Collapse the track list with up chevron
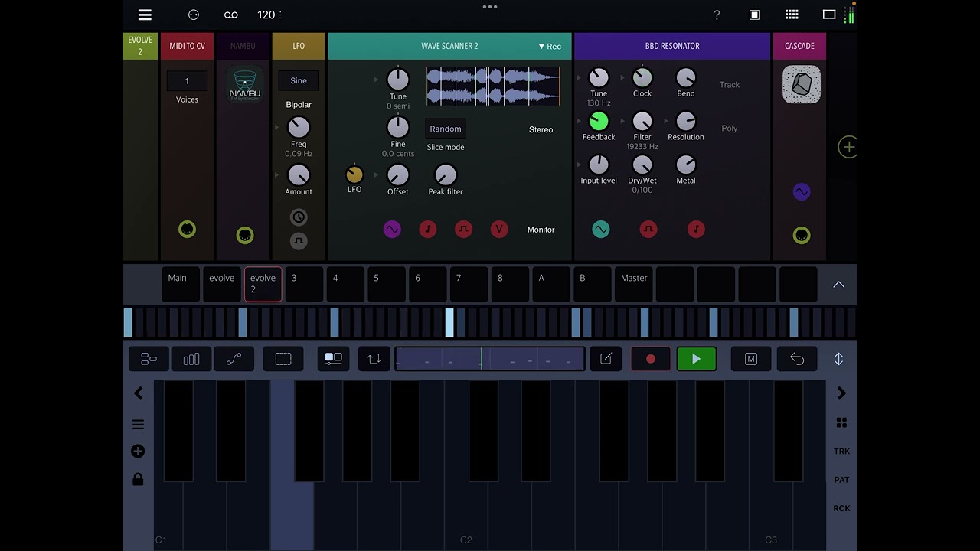Viewport: 980px width, 551px height. (x=839, y=285)
